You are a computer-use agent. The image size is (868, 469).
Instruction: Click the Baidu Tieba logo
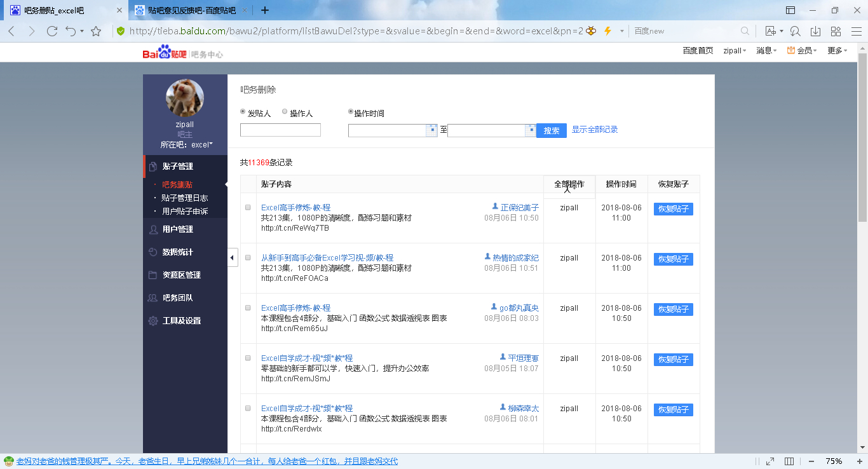pyautogui.click(x=164, y=53)
